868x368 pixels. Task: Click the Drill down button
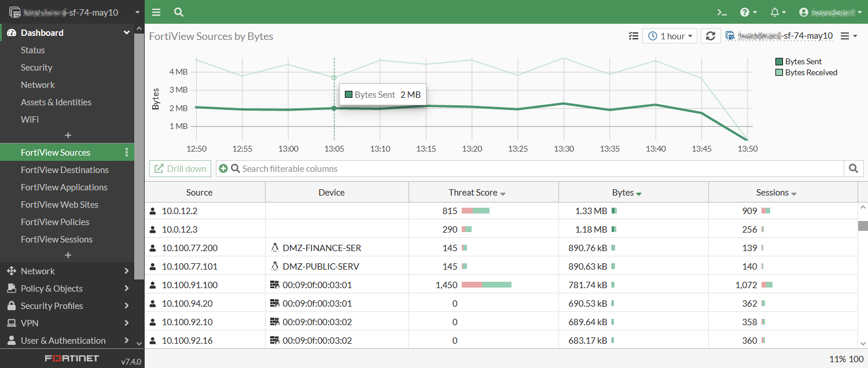coord(180,169)
